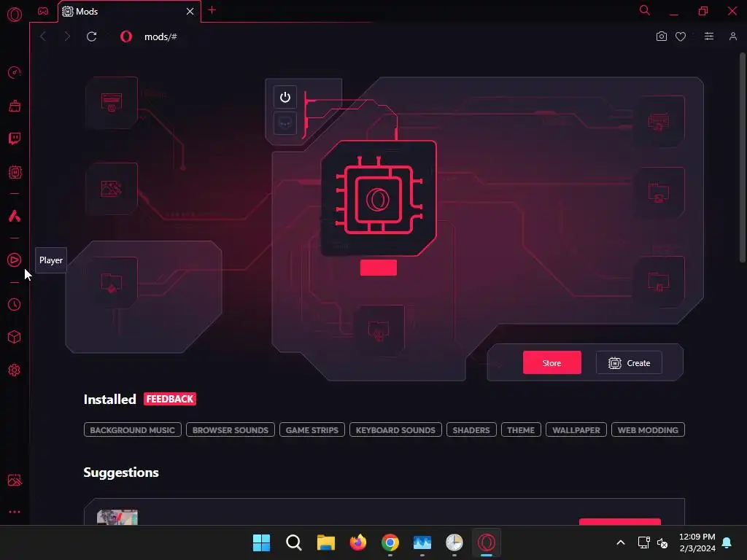Take a snapshot with camera icon

pyautogui.click(x=661, y=36)
